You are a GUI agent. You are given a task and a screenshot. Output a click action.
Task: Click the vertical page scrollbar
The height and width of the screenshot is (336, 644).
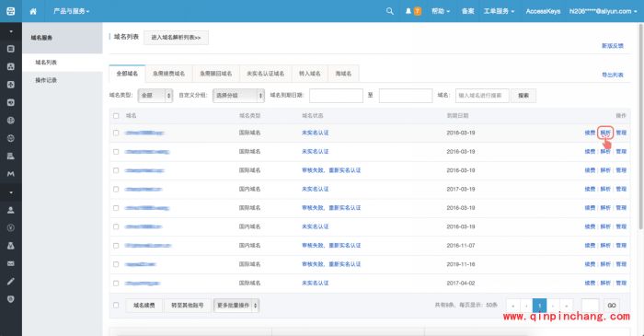pos(640,127)
